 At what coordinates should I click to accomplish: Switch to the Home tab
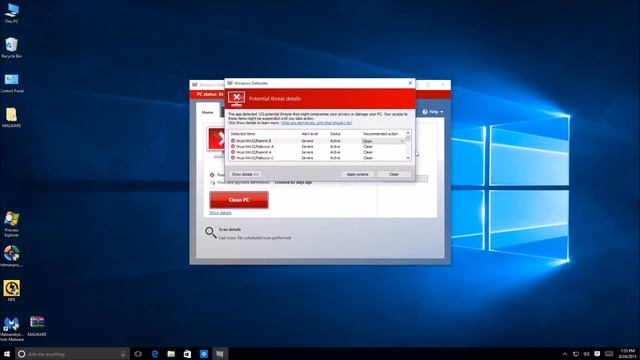[x=208, y=112]
